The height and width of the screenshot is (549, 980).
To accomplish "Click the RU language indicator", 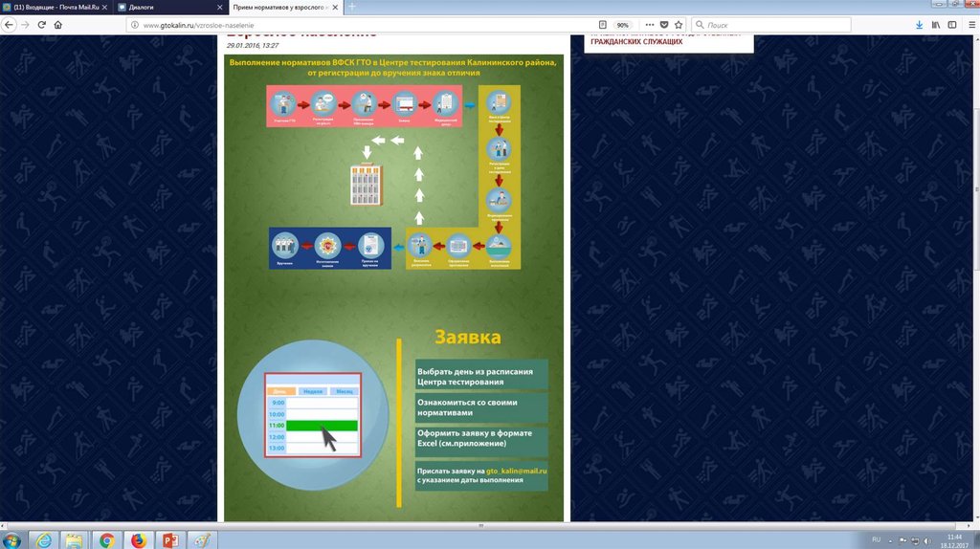I will pos(877,539).
